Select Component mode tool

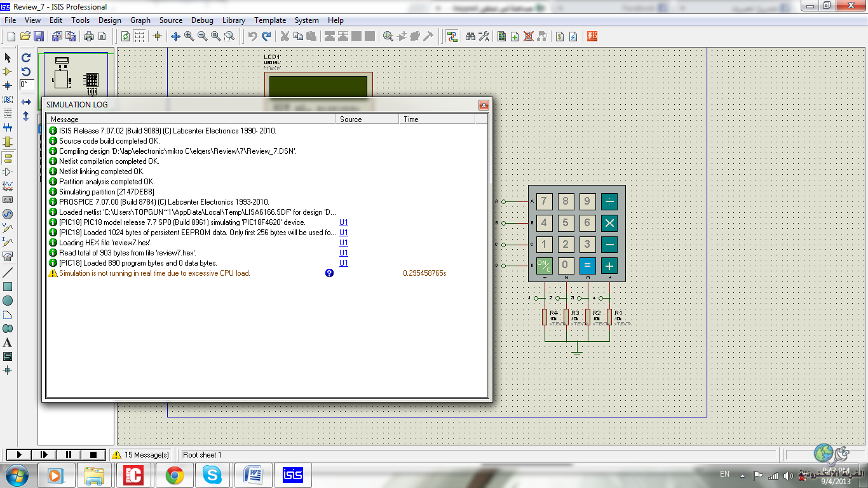click(x=8, y=72)
